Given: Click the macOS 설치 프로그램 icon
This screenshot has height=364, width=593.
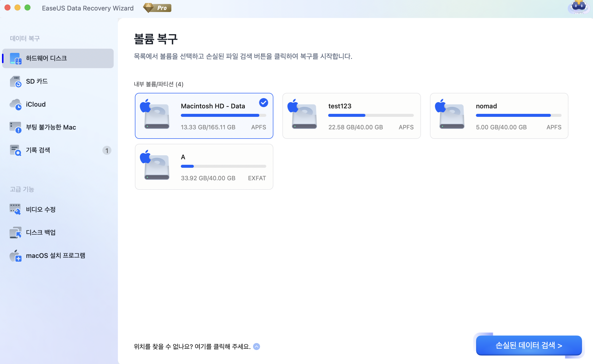Looking at the screenshot, I should (x=15, y=256).
